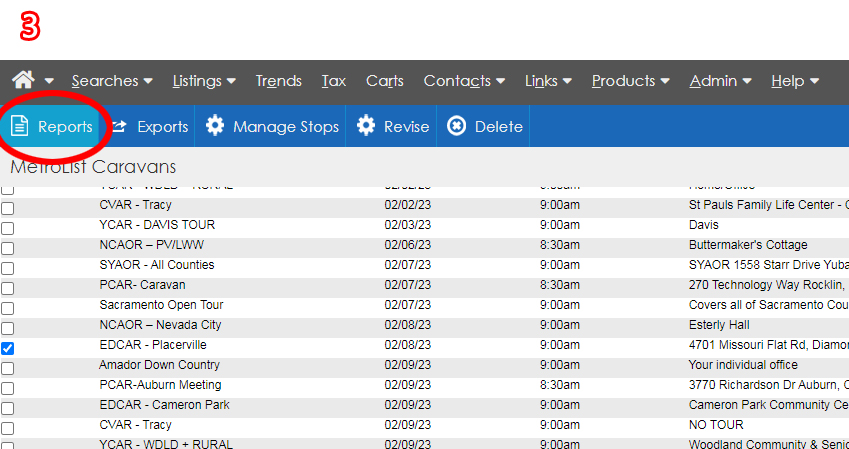The height and width of the screenshot is (449, 849).
Task: Click the 02/03/23 date cell
Action: 408,225
